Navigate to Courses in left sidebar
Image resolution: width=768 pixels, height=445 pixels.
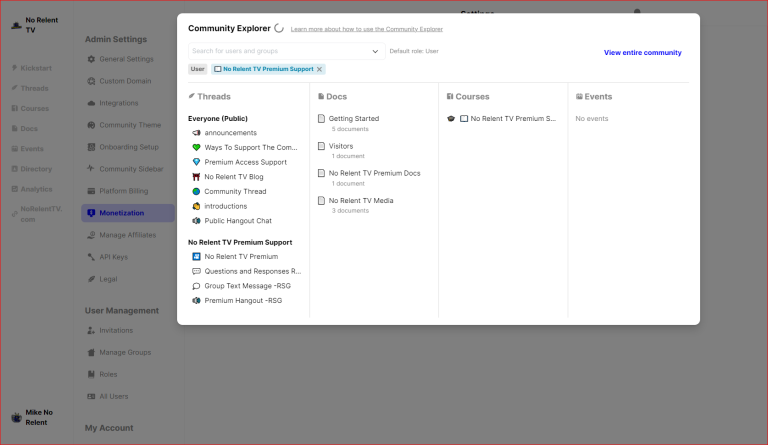coord(30,108)
